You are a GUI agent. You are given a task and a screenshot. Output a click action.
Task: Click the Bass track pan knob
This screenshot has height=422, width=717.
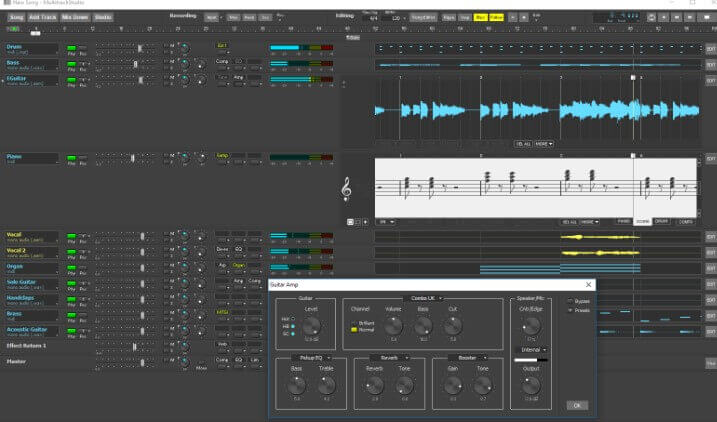(185, 64)
